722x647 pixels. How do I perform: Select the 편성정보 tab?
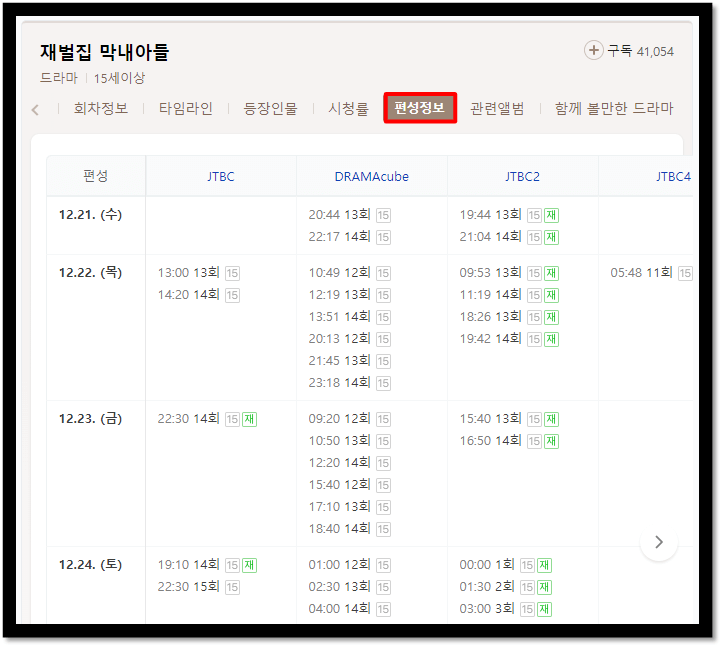click(420, 108)
